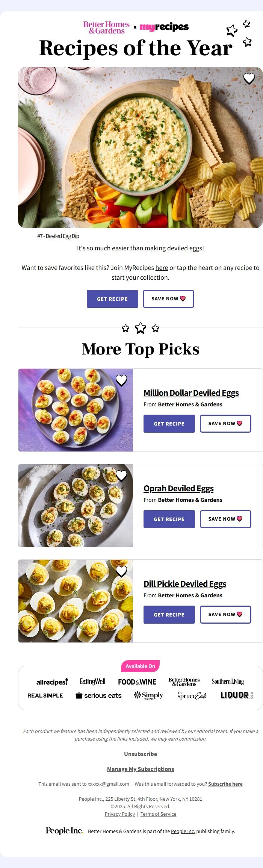
Task: Open the Southern Living logo
Action: click(x=228, y=682)
